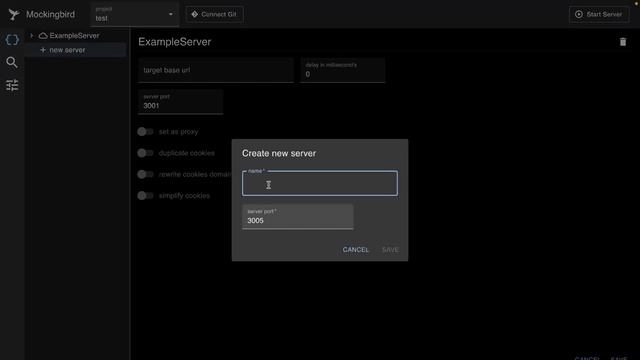Open the search sidebar icon

click(12, 62)
